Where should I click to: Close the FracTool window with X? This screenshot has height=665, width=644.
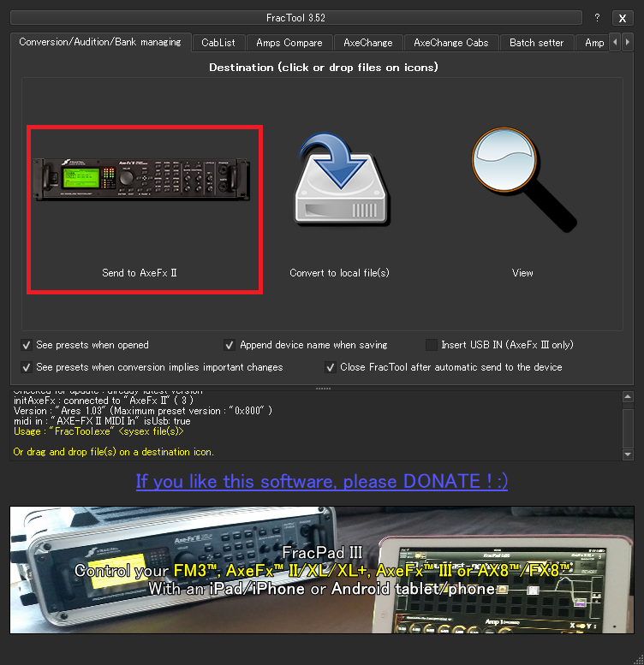[x=623, y=18]
